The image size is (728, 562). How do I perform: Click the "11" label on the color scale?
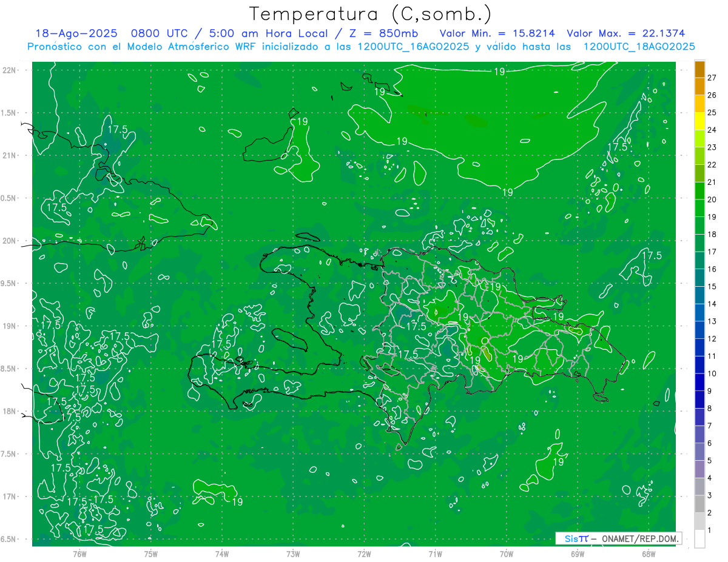(712, 356)
